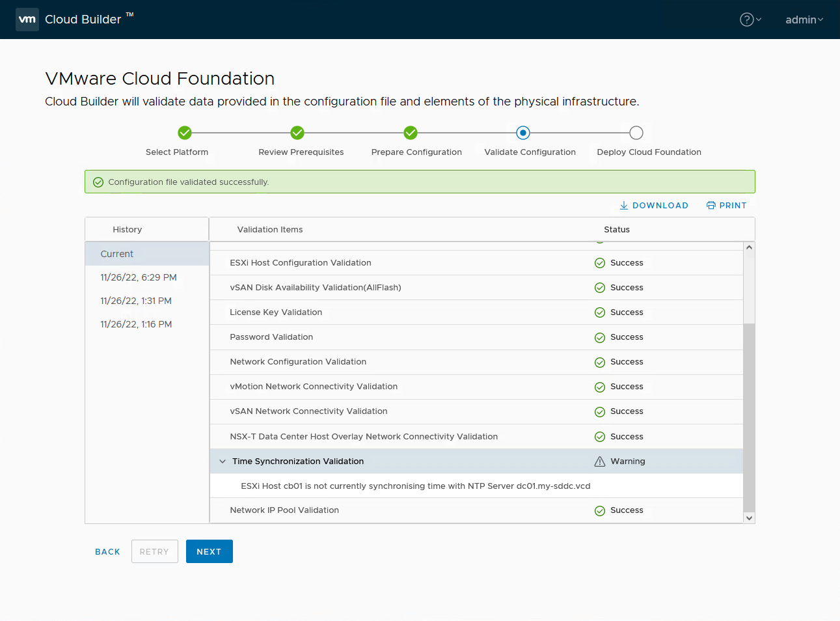The image size is (840, 621).
Task: Open the help question mark icon
Action: click(x=746, y=20)
